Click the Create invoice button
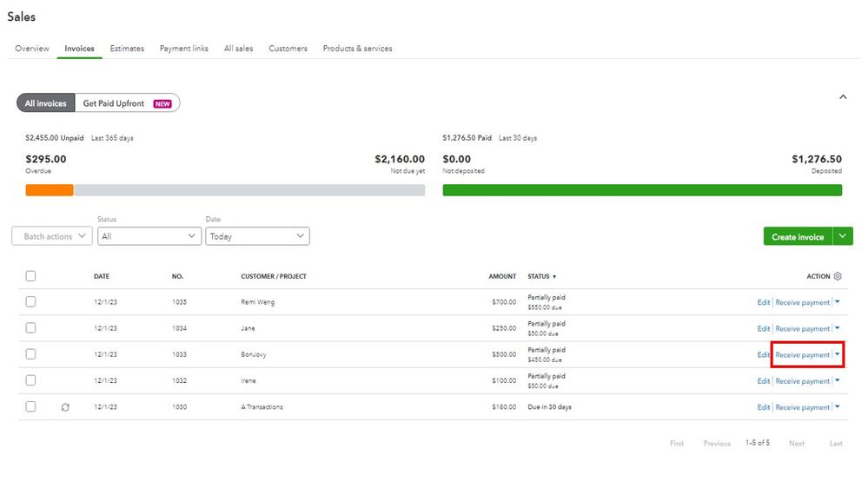 798,236
